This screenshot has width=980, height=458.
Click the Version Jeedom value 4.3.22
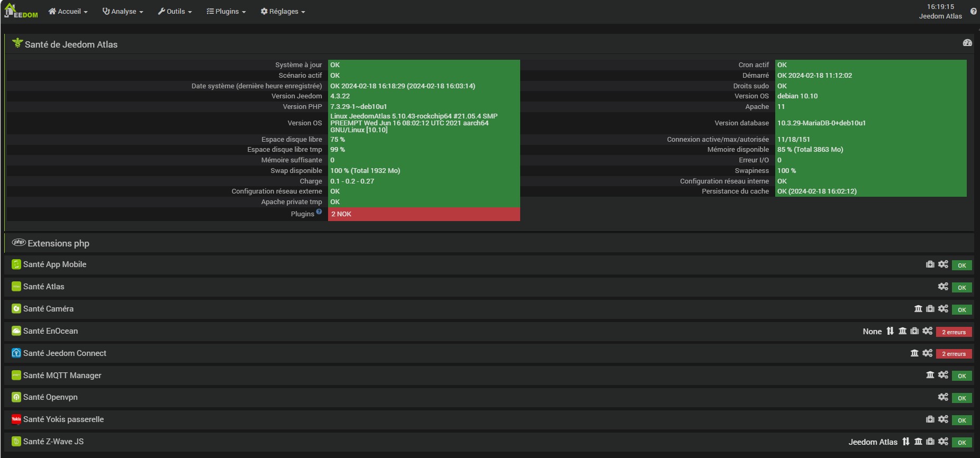[x=340, y=96]
